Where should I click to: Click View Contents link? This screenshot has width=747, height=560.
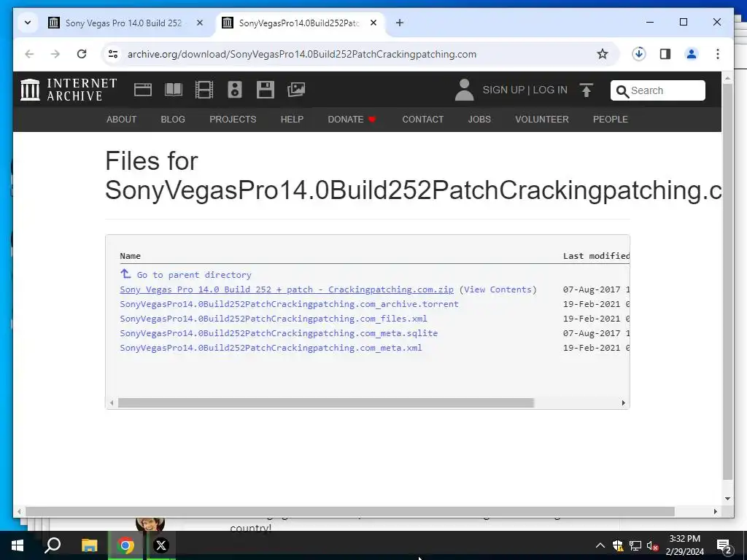[x=498, y=289]
